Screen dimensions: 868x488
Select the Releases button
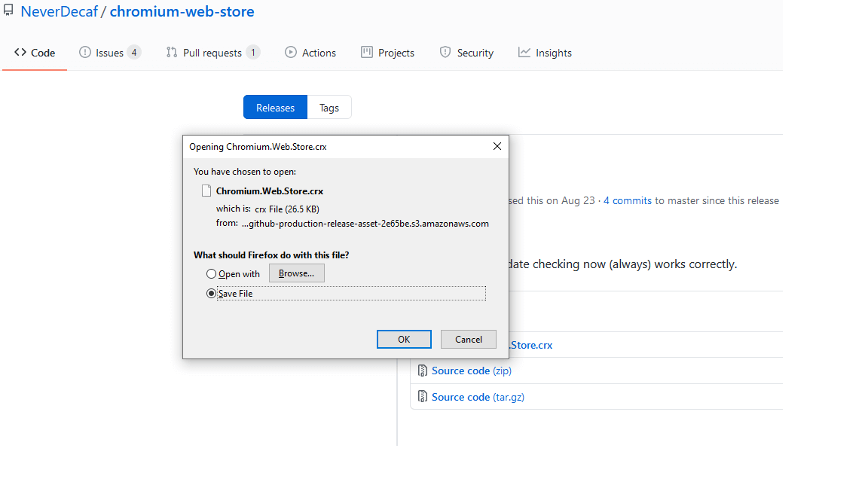275,108
